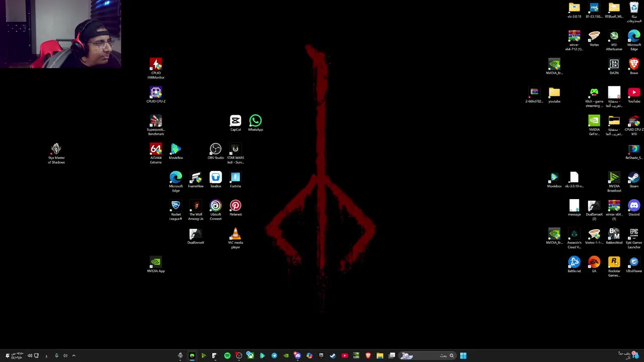644x362 pixels.
Task: Open the notification bell in system tray
Action: [x=8, y=356]
